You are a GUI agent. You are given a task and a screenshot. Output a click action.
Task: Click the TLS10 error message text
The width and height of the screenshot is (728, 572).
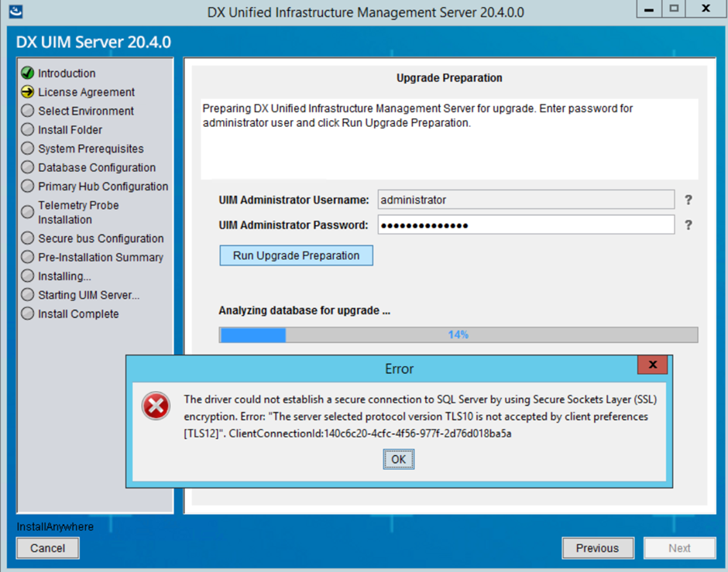[421, 416]
